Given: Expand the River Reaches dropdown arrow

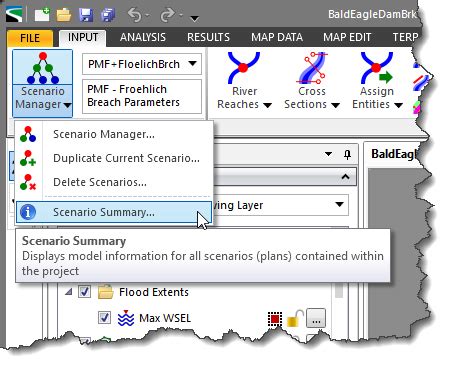Looking at the screenshot, I should [x=267, y=105].
